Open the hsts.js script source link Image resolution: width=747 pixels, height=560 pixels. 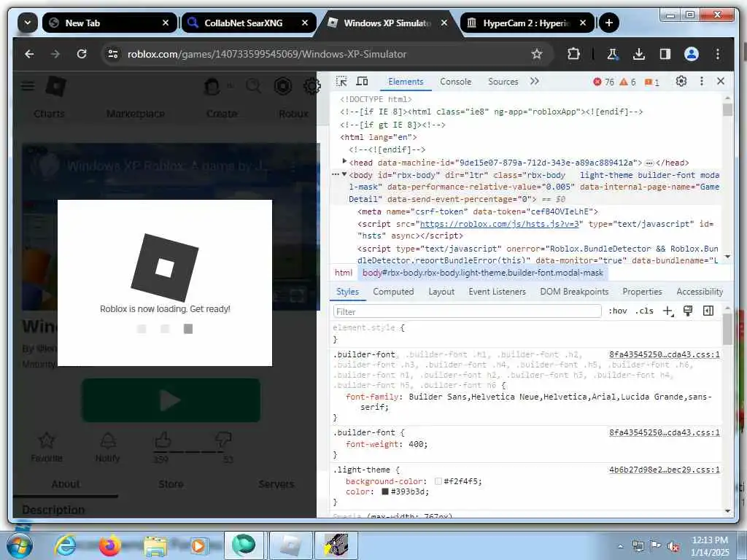coord(499,224)
